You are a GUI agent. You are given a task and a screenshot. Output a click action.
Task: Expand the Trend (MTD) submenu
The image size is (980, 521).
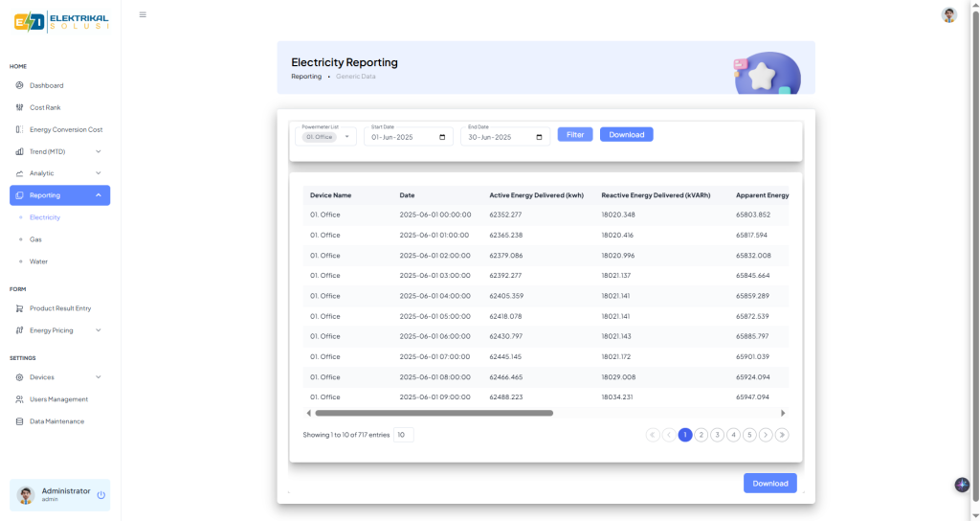click(99, 151)
